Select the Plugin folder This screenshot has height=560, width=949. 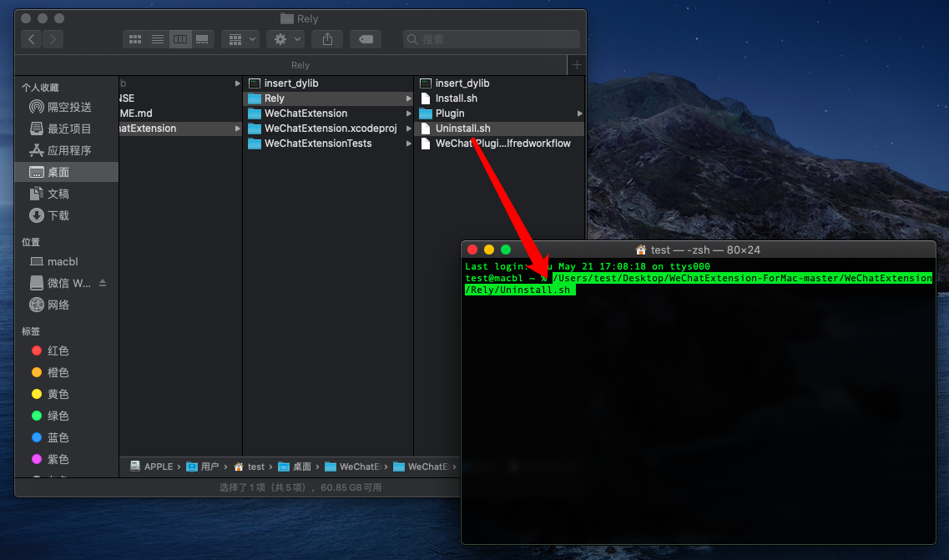click(x=499, y=114)
